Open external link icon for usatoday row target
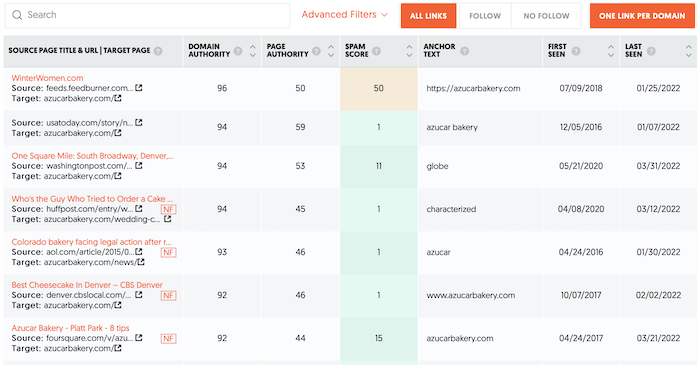700x365 pixels. [118, 133]
